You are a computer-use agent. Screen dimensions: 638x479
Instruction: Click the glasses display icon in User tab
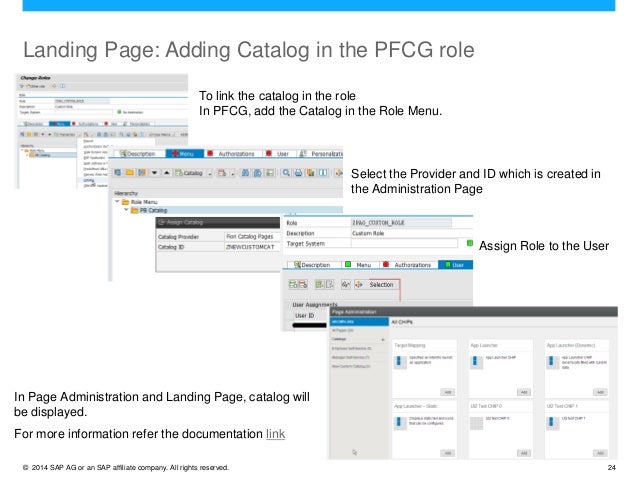click(345, 284)
